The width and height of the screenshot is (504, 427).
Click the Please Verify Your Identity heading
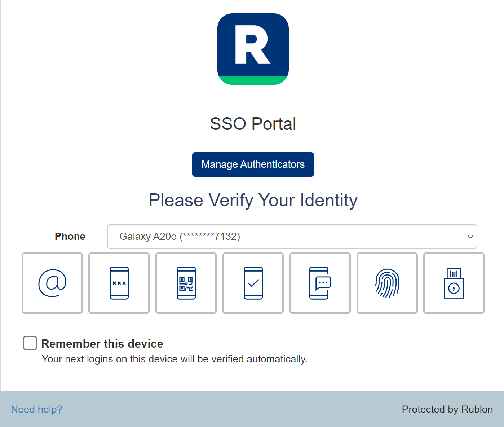253,200
